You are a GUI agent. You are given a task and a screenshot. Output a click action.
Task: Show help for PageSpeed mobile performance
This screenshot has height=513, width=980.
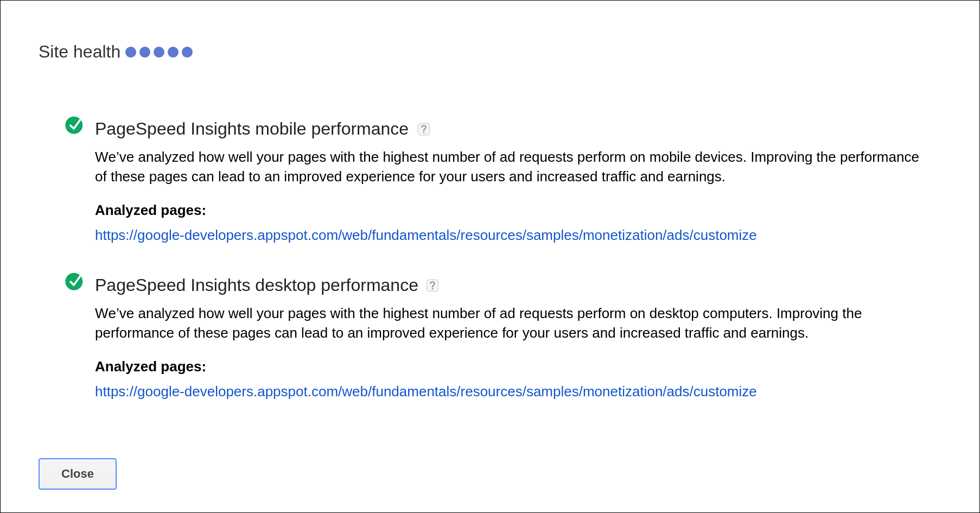[x=424, y=129]
